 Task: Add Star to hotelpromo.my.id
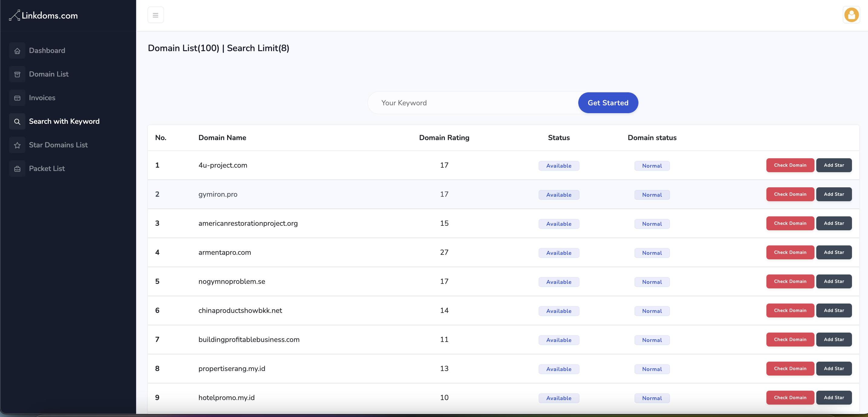pyautogui.click(x=834, y=397)
